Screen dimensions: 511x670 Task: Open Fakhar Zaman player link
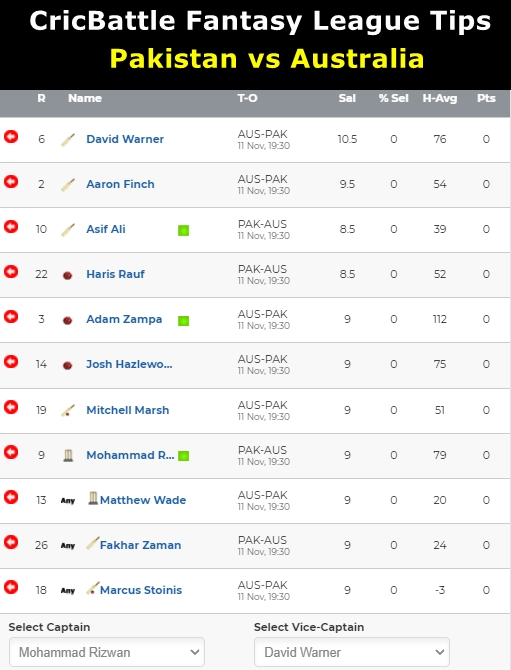[141, 545]
